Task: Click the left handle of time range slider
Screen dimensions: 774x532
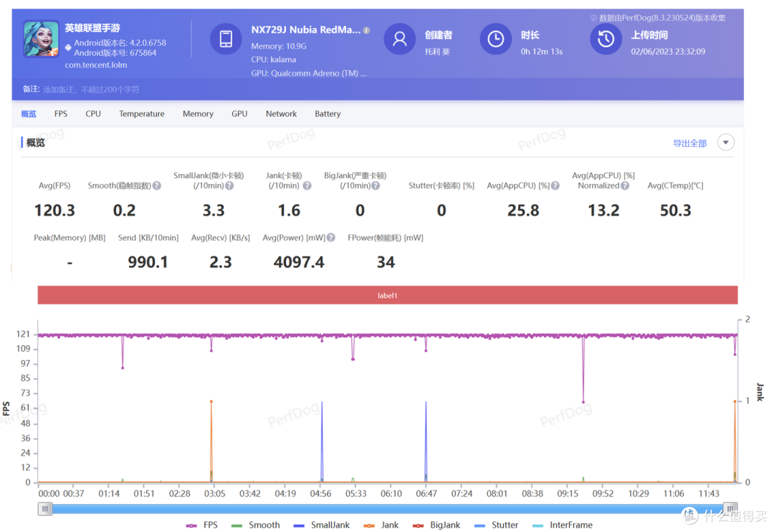Action: tap(45, 509)
